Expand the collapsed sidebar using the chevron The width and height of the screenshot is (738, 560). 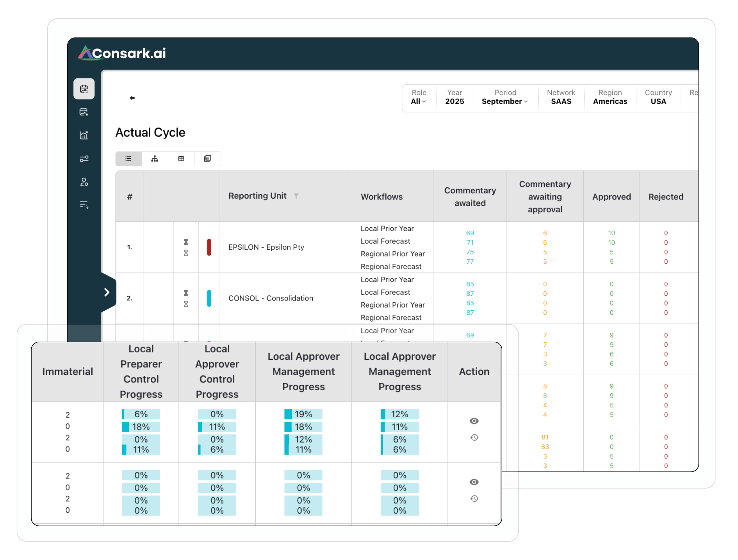pos(107,292)
